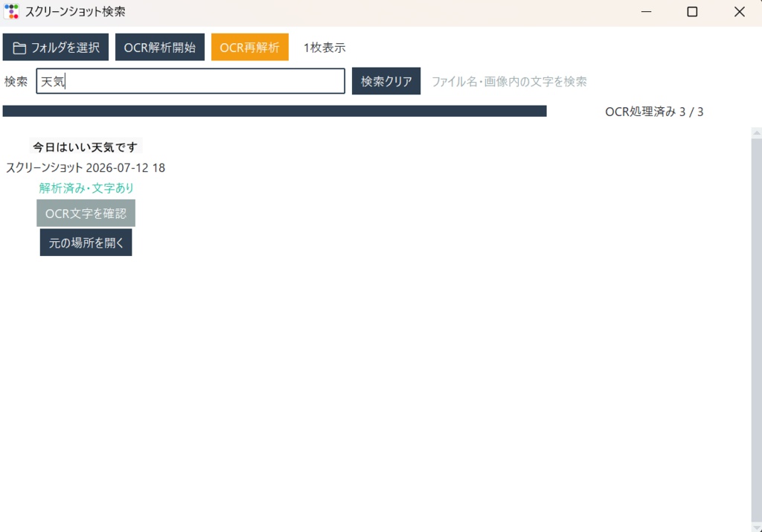Open the フォルダを選択 folder button
This screenshot has height=532, width=762.
pyautogui.click(x=55, y=47)
